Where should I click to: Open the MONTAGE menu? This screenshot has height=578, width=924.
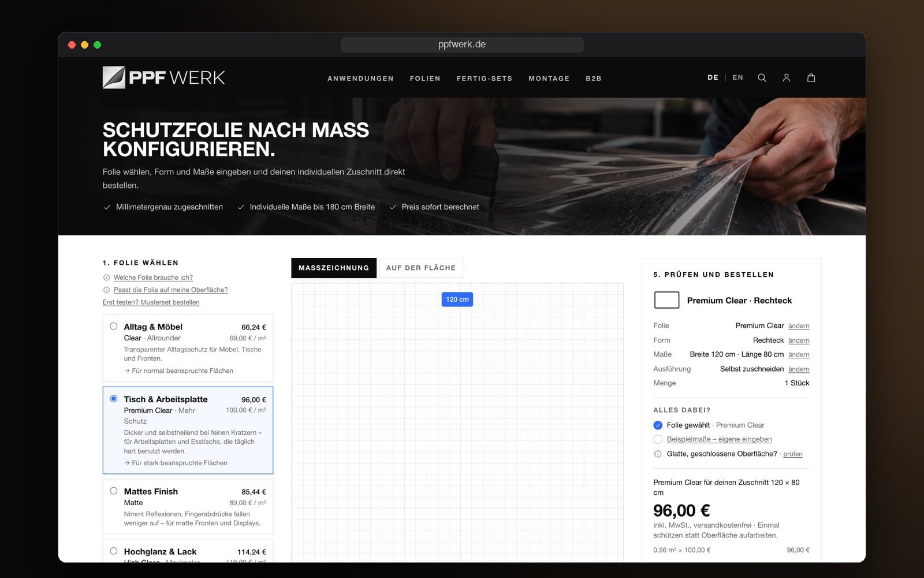pos(549,79)
